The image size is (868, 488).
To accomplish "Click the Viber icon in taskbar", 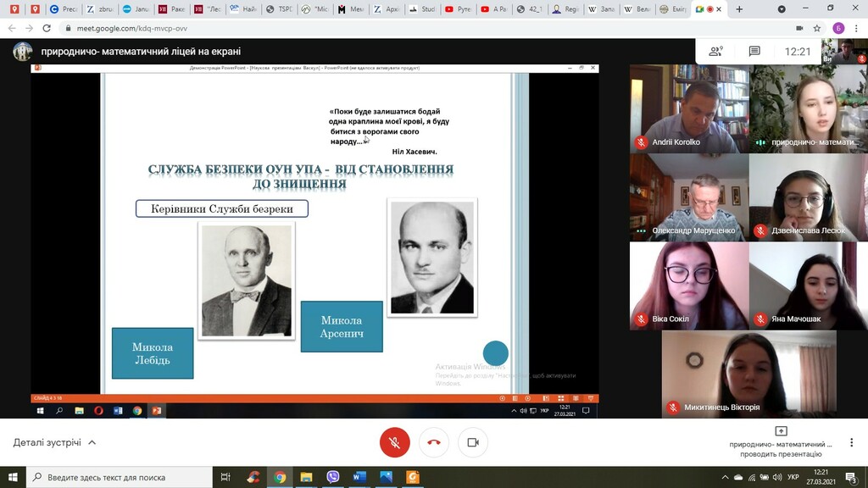I will [x=332, y=477].
